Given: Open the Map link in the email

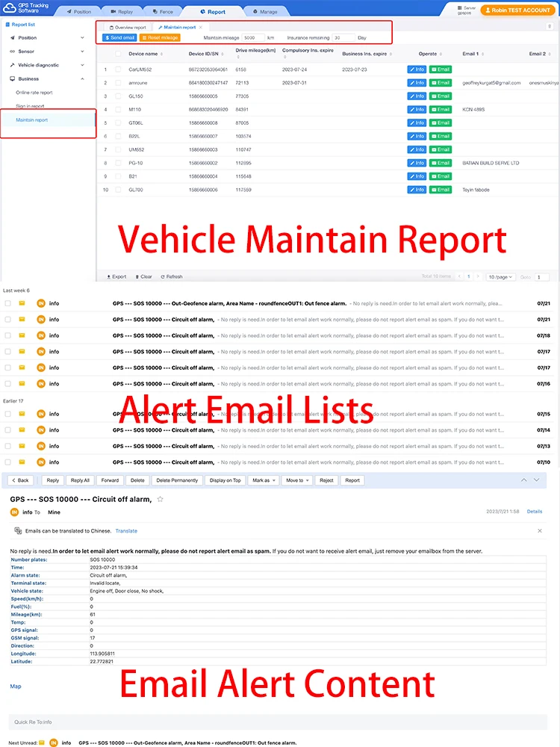Looking at the screenshot, I should 16,686.
